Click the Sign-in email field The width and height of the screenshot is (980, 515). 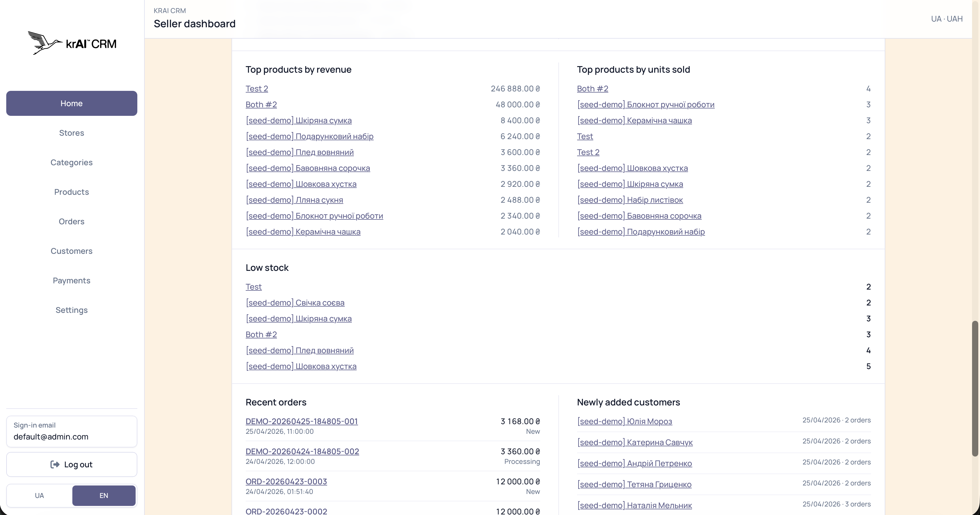71,431
